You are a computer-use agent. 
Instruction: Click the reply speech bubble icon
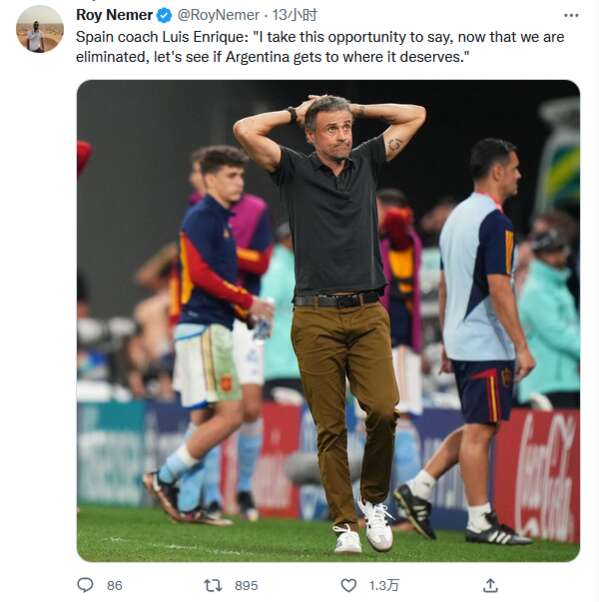(x=85, y=585)
